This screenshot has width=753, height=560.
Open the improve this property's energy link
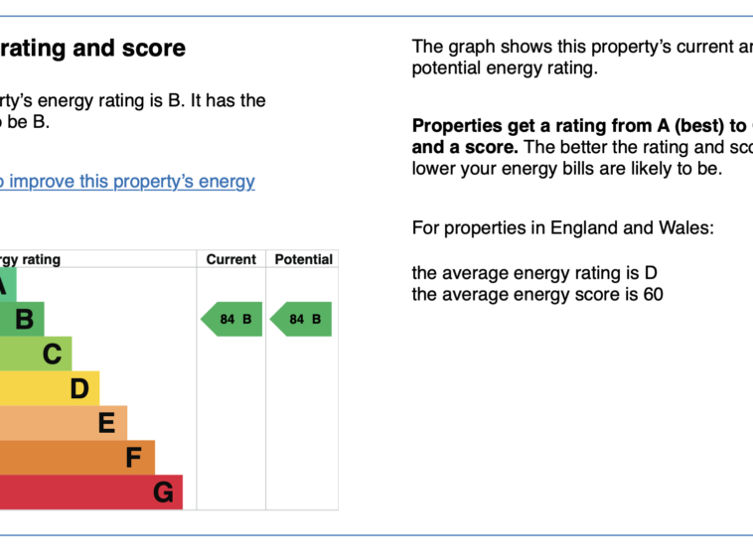point(127,182)
